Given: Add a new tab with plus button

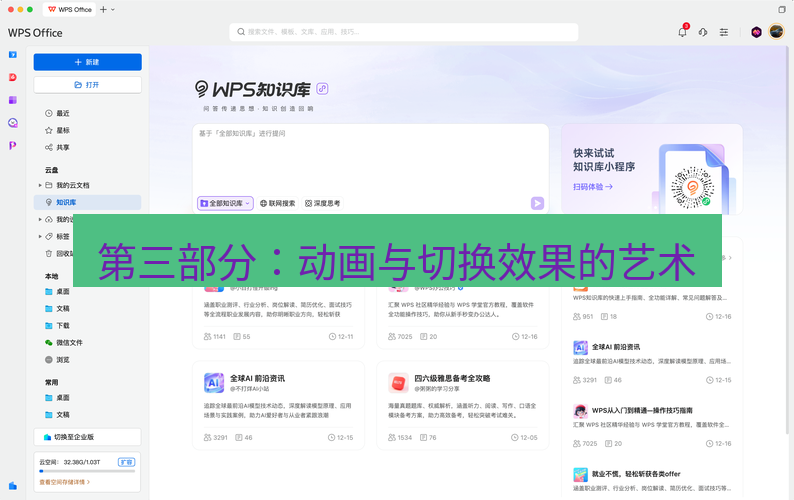Looking at the screenshot, I should point(103,9).
